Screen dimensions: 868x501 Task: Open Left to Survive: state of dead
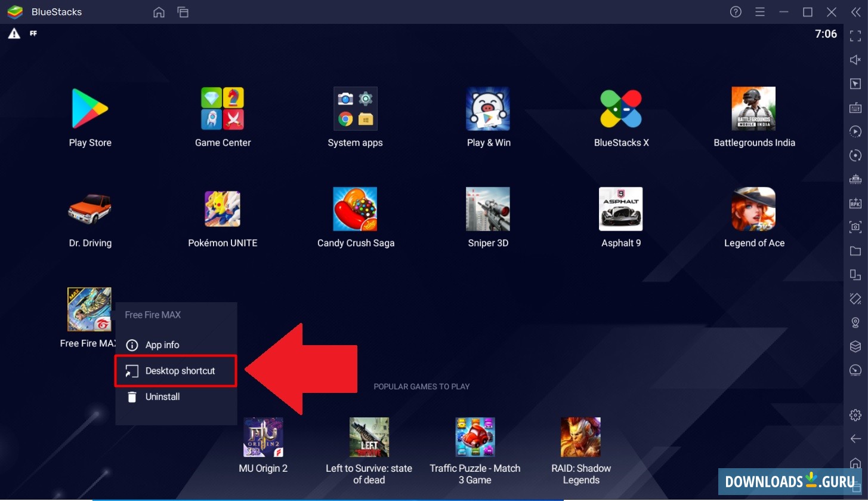(x=369, y=437)
